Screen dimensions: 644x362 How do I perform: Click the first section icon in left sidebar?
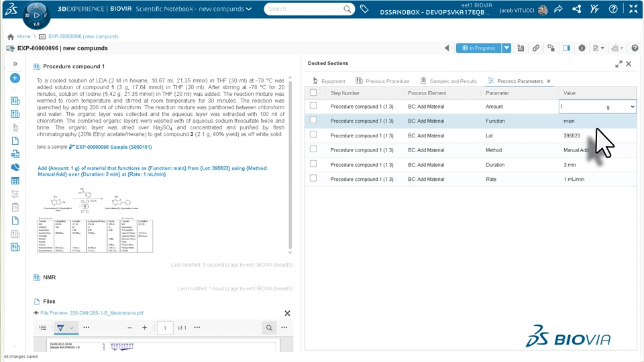(15, 101)
